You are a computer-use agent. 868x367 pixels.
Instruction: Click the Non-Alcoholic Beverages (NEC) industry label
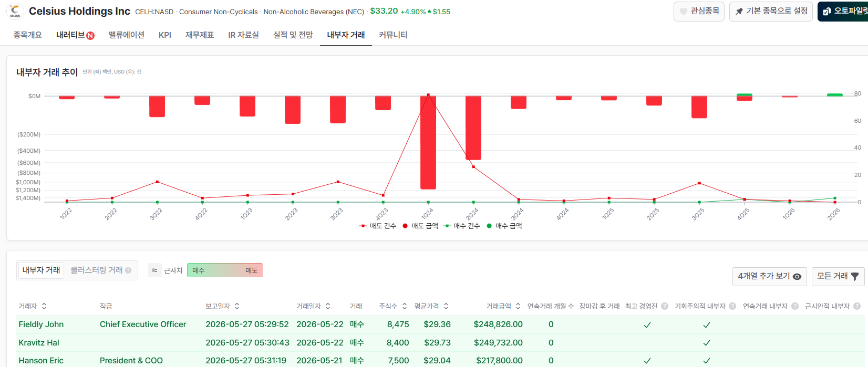314,12
